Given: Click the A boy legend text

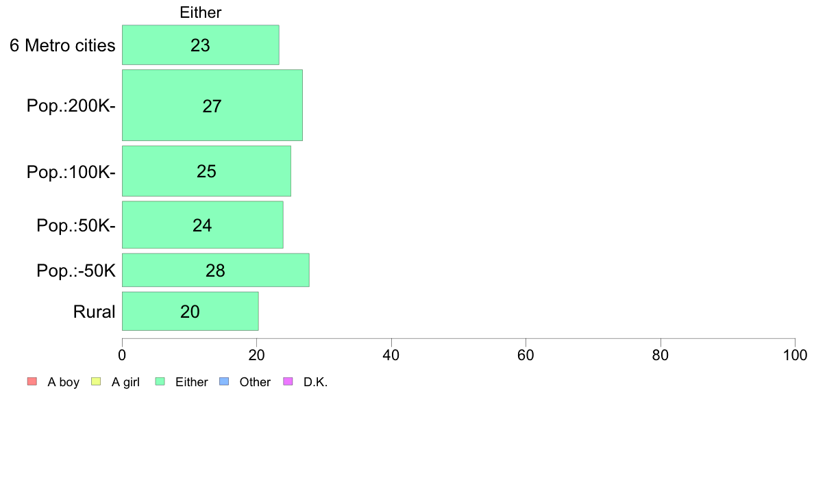Looking at the screenshot, I should [x=63, y=382].
